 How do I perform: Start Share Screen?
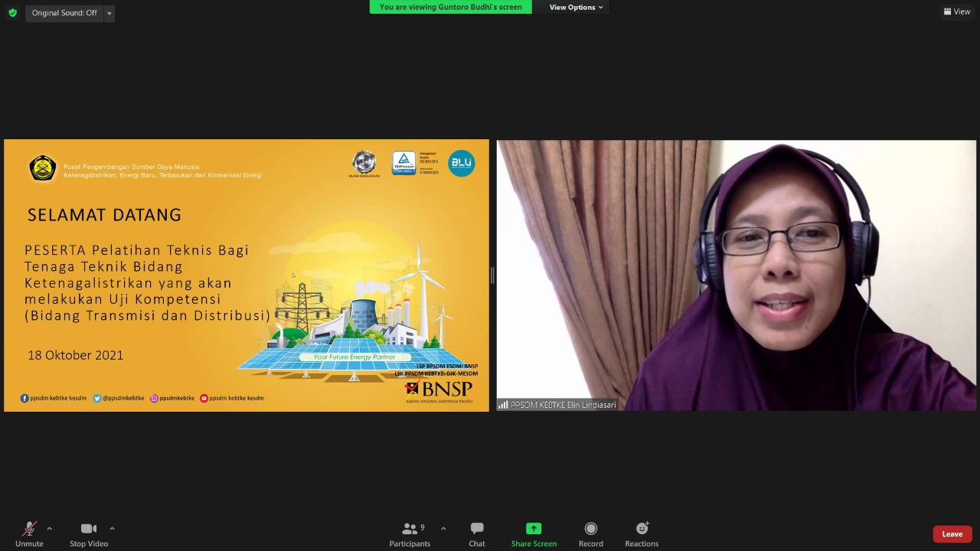pos(534,533)
